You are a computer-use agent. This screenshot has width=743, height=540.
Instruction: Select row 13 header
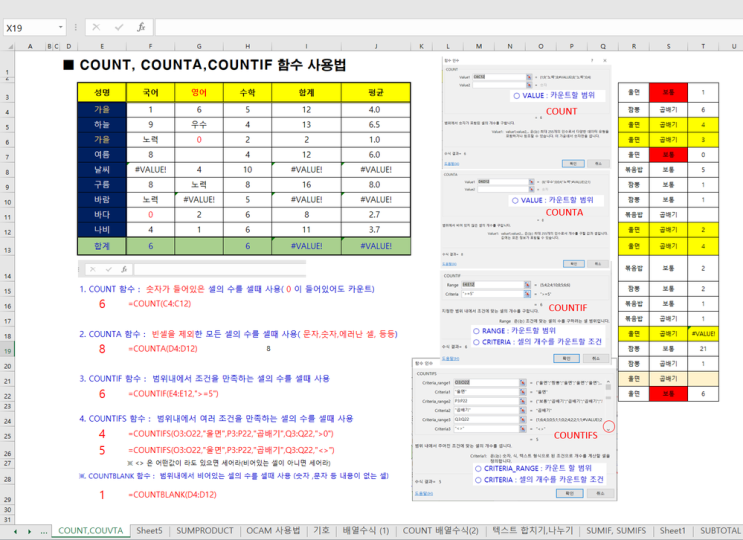[x=8, y=246]
